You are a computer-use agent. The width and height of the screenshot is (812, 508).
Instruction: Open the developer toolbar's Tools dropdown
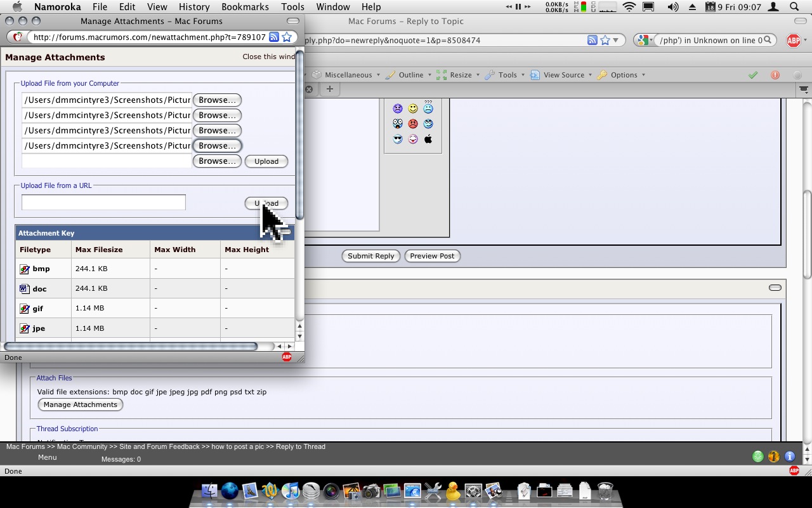[505, 75]
